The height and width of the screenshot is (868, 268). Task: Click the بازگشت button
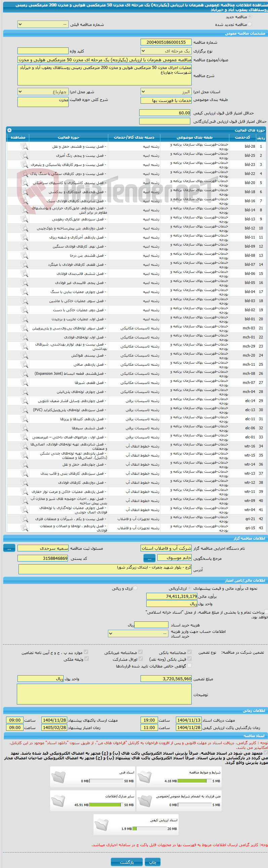coord(127,862)
